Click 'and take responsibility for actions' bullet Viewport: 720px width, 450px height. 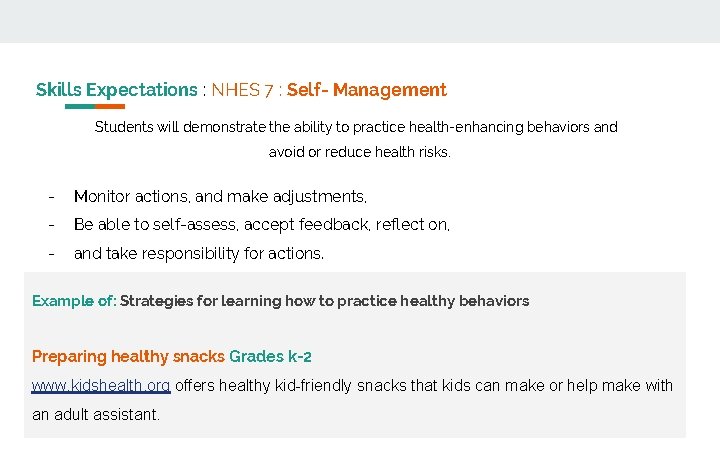coord(199,254)
